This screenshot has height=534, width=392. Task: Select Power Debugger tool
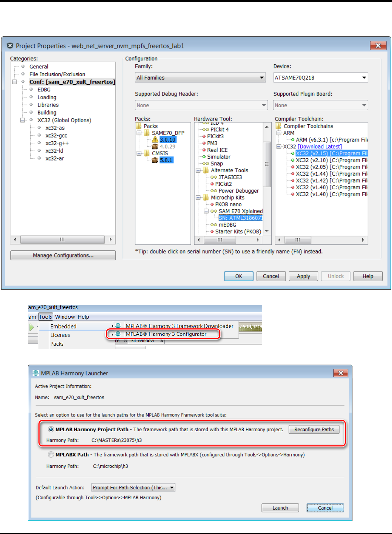pos(239,191)
